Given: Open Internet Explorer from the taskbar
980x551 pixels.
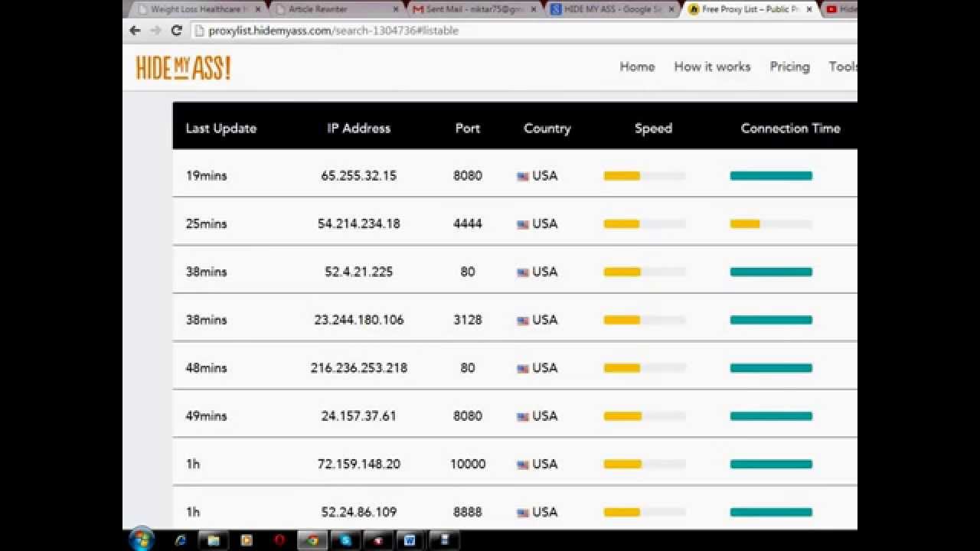Looking at the screenshot, I should (181, 540).
